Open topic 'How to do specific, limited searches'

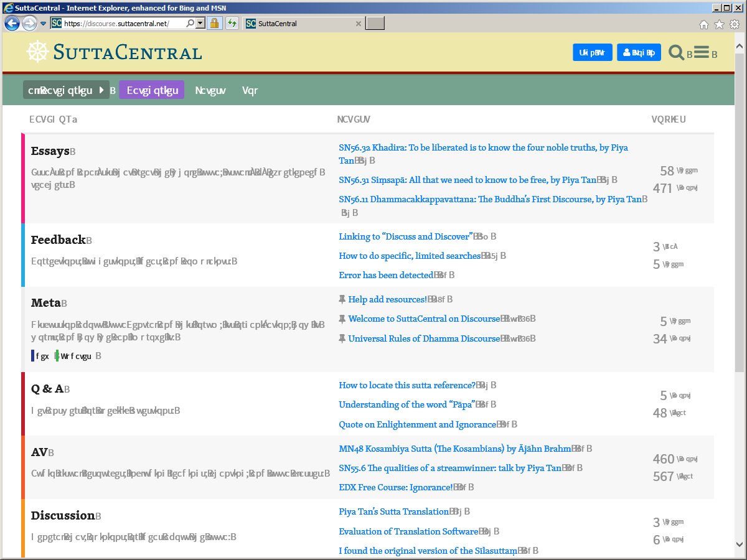click(x=410, y=256)
